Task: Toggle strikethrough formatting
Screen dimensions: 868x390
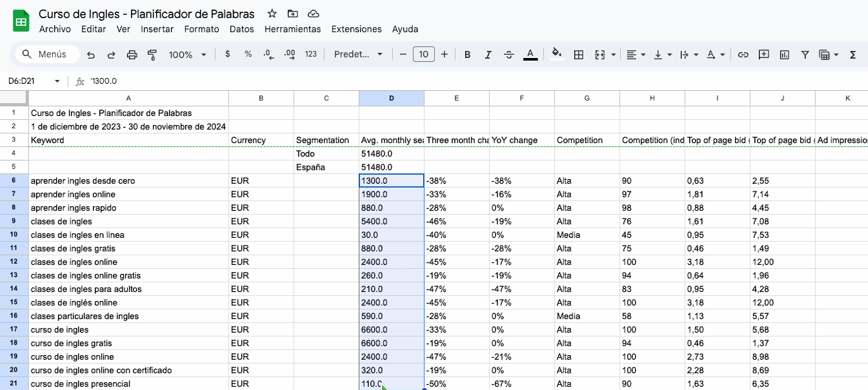Action: [509, 55]
